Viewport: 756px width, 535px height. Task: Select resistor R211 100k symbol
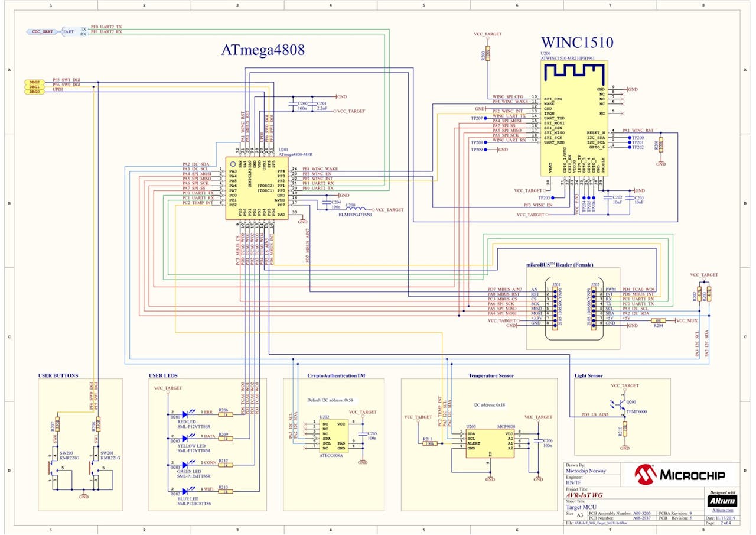click(x=429, y=443)
